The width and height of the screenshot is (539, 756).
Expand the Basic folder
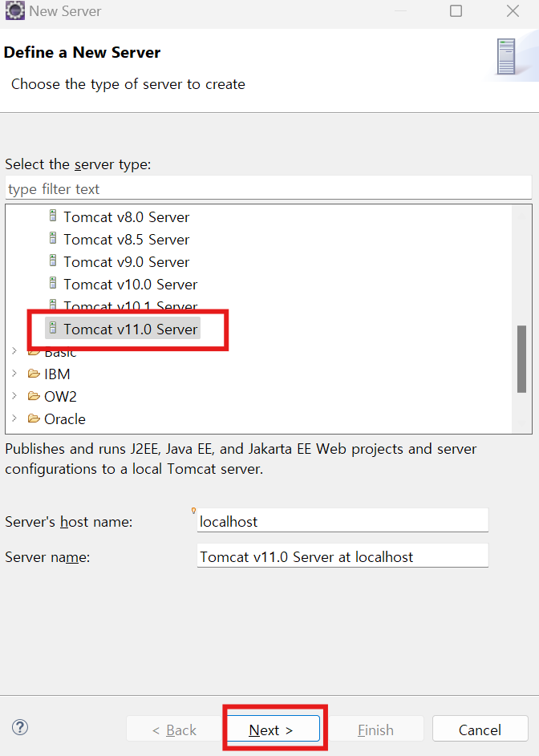[x=14, y=351]
